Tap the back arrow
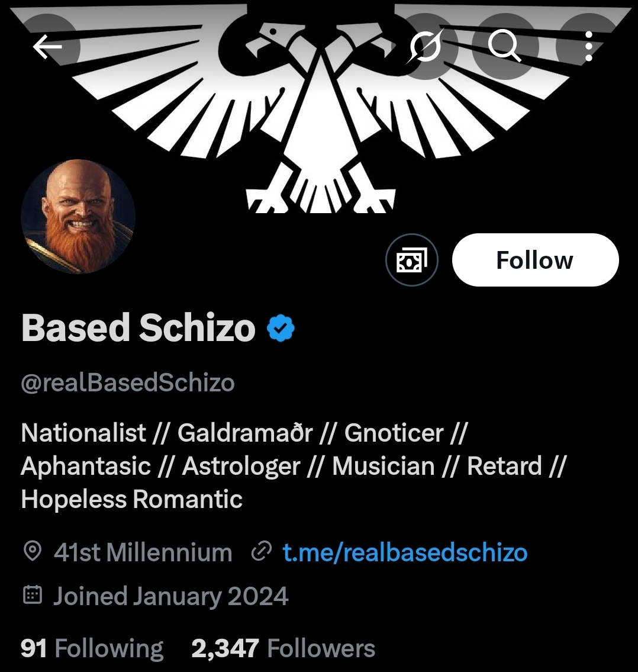The width and height of the screenshot is (638, 672). click(48, 46)
